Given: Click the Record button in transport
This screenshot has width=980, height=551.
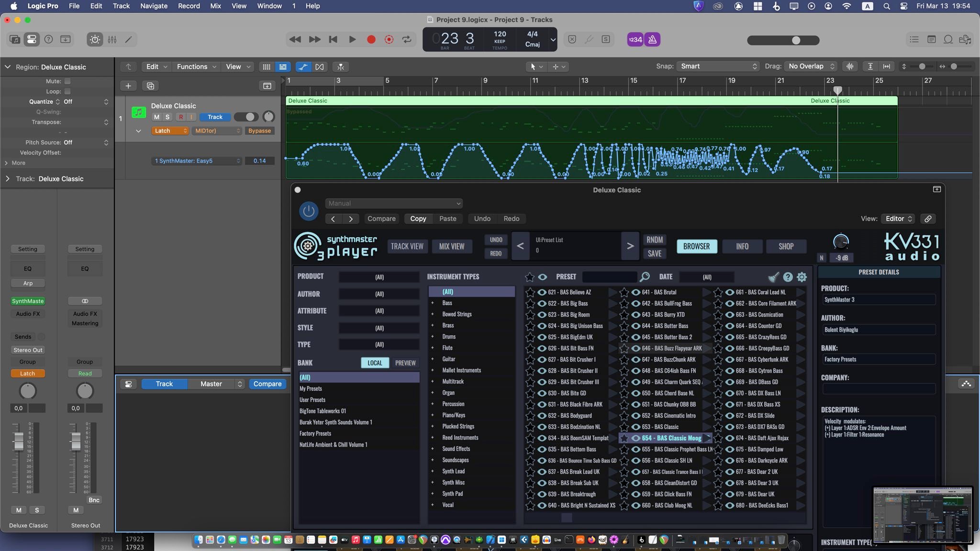Looking at the screenshot, I should 371,40.
